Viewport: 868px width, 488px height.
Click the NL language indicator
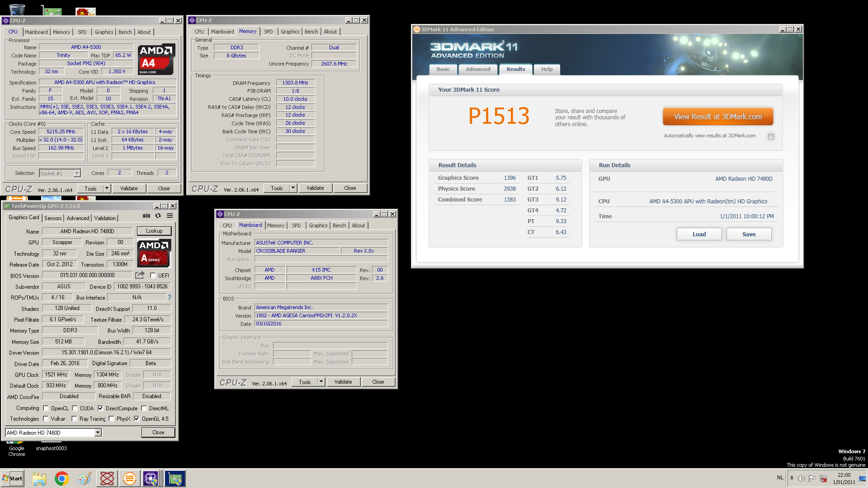pyautogui.click(x=780, y=478)
